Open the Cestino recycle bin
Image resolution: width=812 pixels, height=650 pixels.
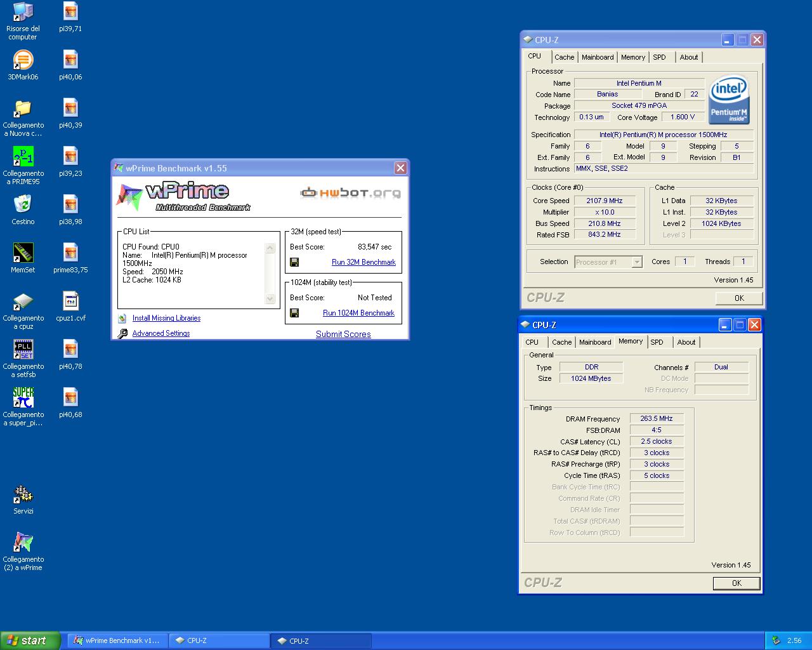click(23, 204)
